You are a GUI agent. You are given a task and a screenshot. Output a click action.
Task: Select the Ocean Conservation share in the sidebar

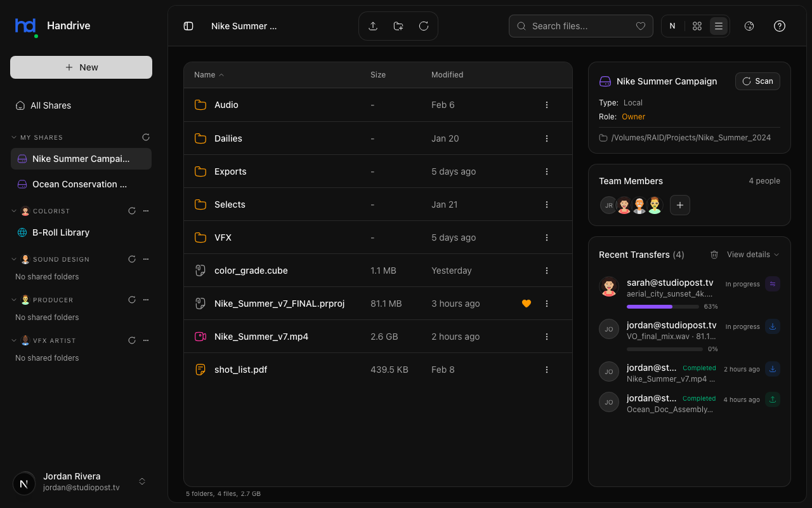pos(81,184)
